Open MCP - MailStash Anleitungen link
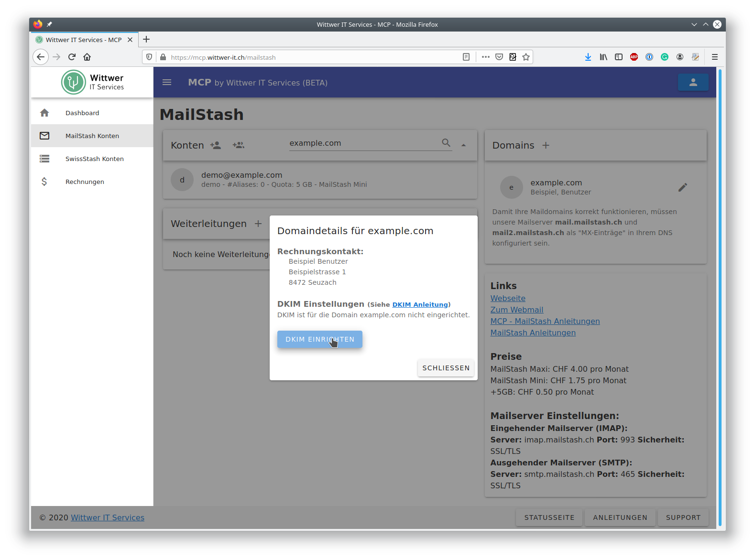Viewport: 755px width, 560px height. pyautogui.click(x=545, y=321)
